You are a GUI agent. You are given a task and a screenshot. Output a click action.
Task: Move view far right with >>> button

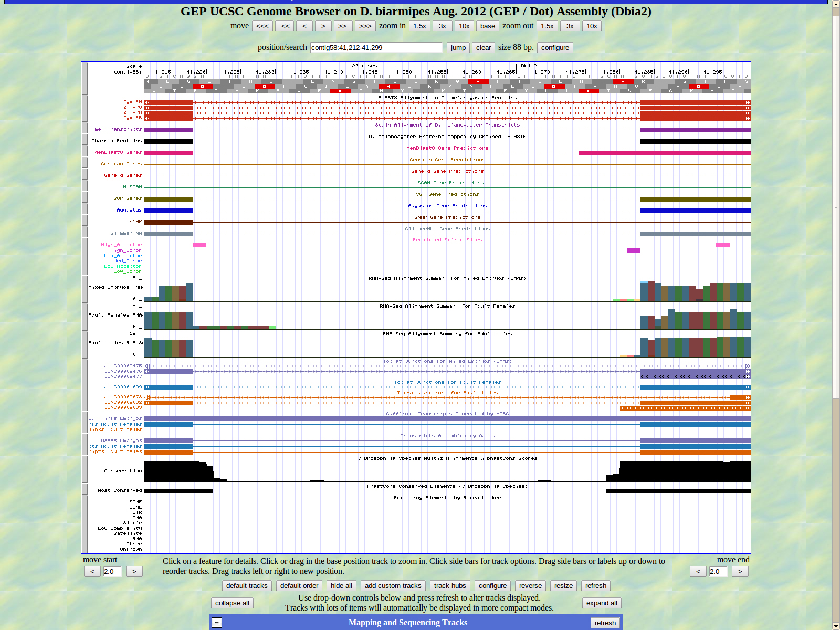pyautogui.click(x=365, y=26)
